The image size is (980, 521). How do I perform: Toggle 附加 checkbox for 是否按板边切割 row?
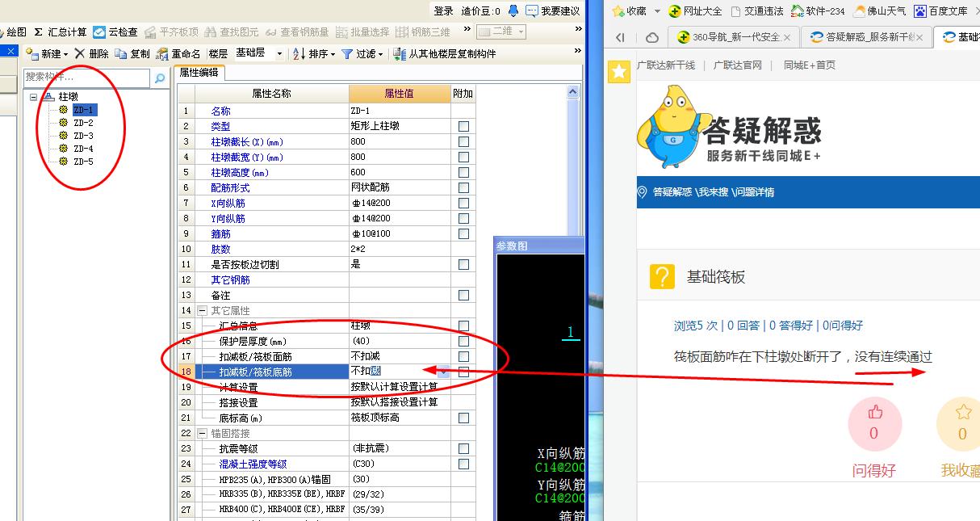pos(463,264)
